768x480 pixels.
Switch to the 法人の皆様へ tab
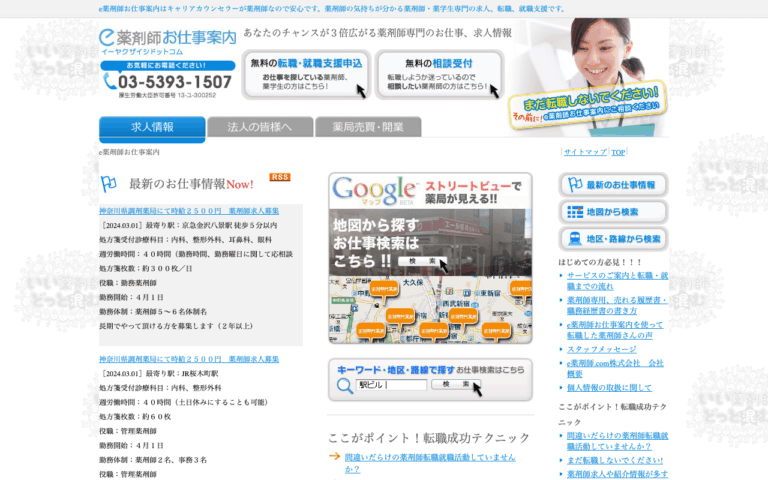pos(260,127)
